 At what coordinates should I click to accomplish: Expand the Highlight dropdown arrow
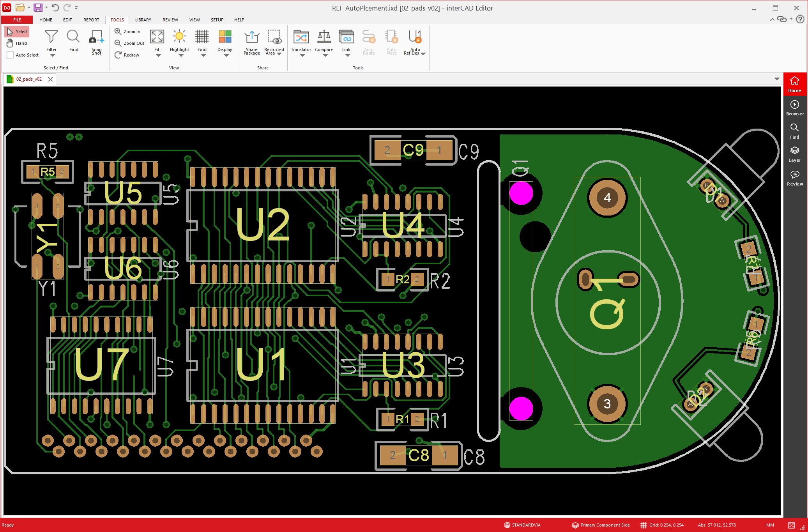click(180, 56)
